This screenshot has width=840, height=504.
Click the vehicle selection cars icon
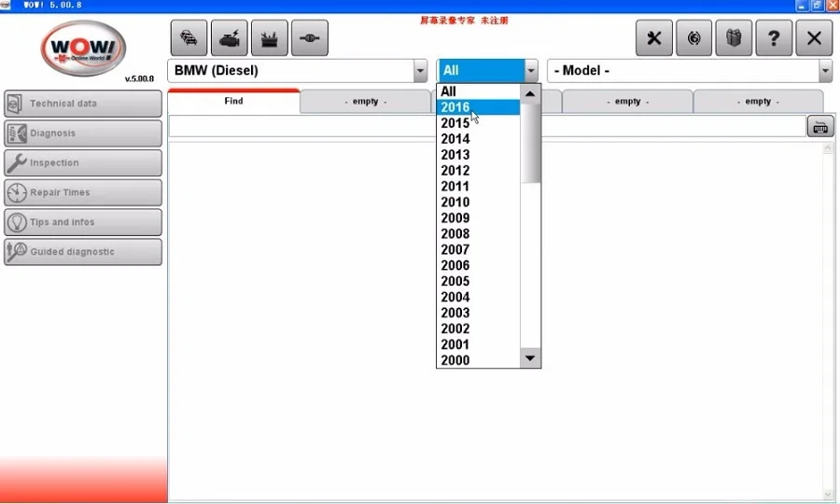coord(189,38)
